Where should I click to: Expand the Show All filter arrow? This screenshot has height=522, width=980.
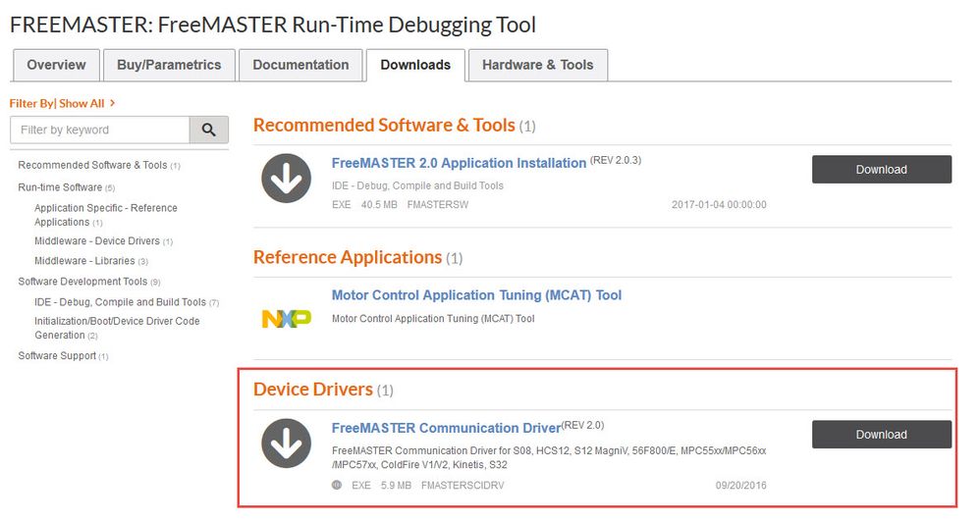(113, 103)
